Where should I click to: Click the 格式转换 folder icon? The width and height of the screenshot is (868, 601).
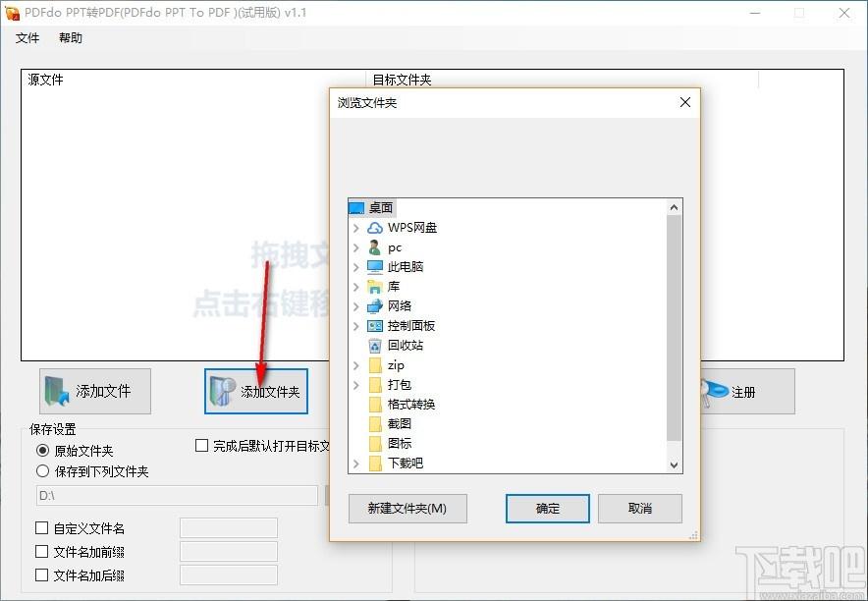pos(375,405)
